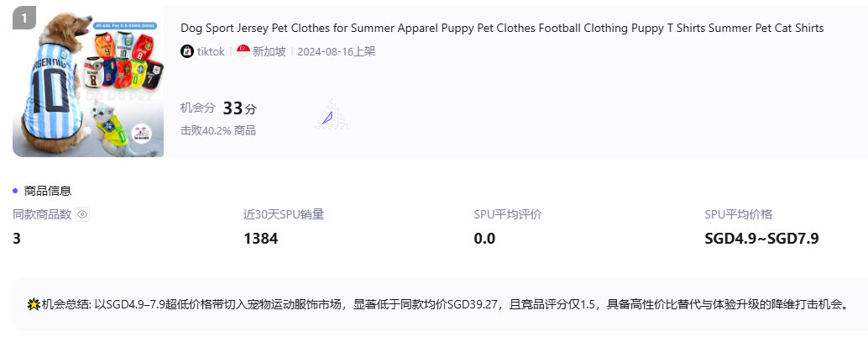Click the SPU平均评价 value 0.0
Image resolution: width=868 pixels, height=337 pixels.
[x=484, y=239]
